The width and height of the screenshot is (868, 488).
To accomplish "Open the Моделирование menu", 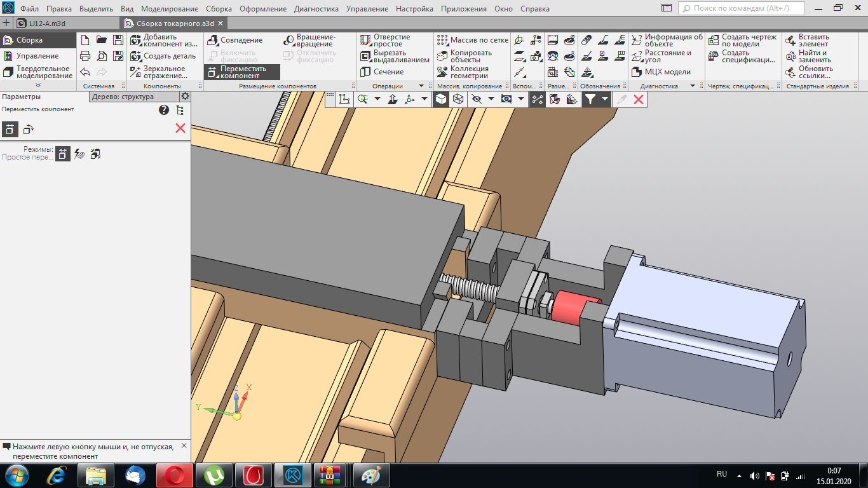I will click(x=170, y=9).
